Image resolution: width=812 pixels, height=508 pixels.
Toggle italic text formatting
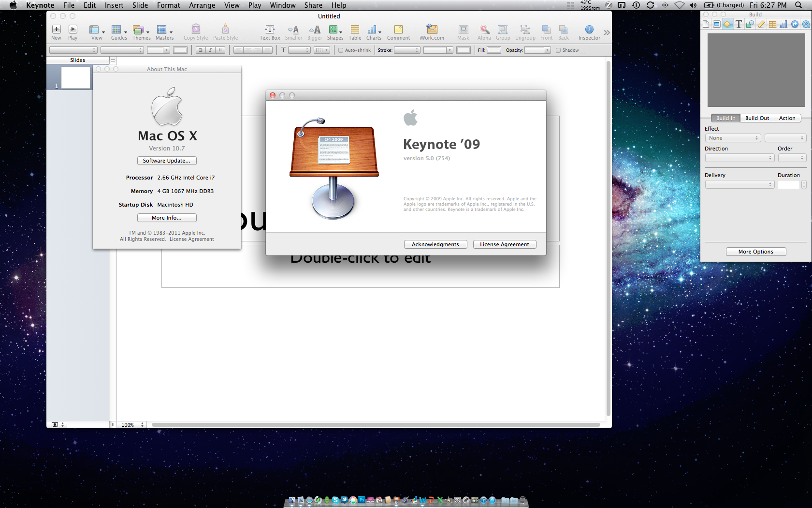tap(210, 50)
